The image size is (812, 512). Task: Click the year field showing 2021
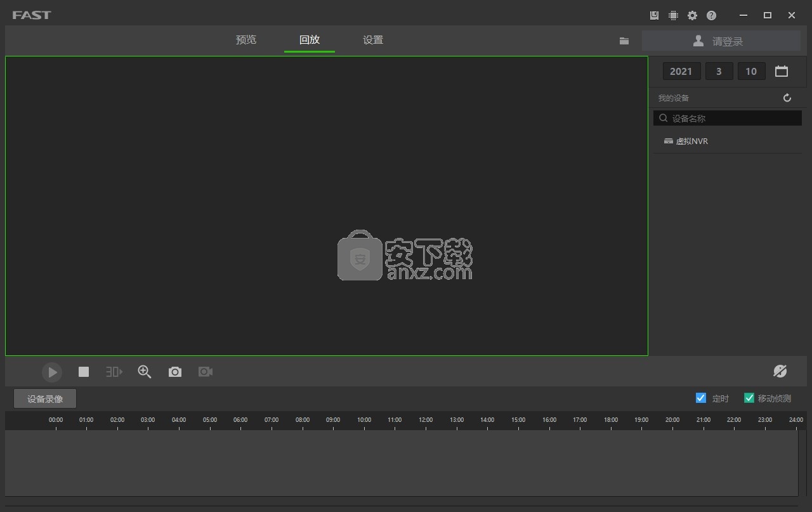(682, 71)
